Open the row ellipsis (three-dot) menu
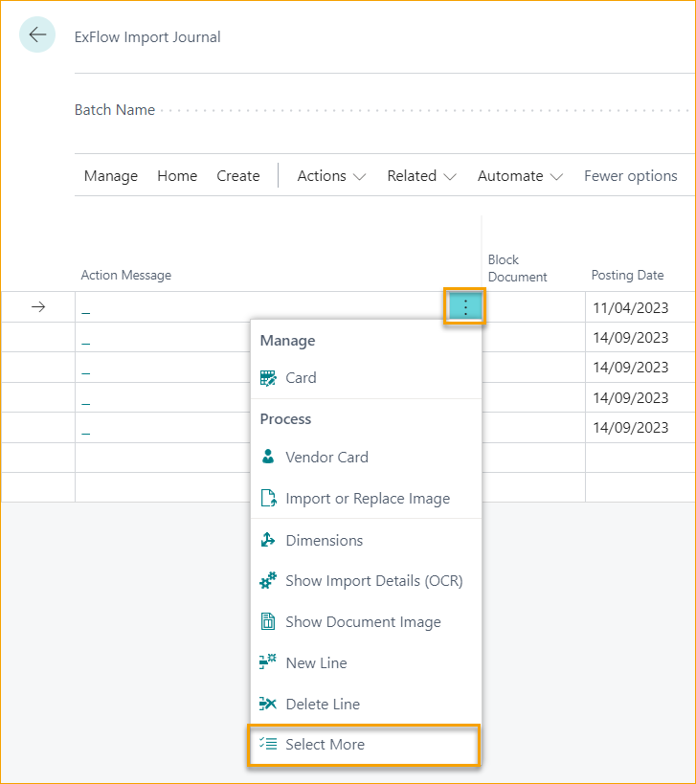 coord(464,306)
